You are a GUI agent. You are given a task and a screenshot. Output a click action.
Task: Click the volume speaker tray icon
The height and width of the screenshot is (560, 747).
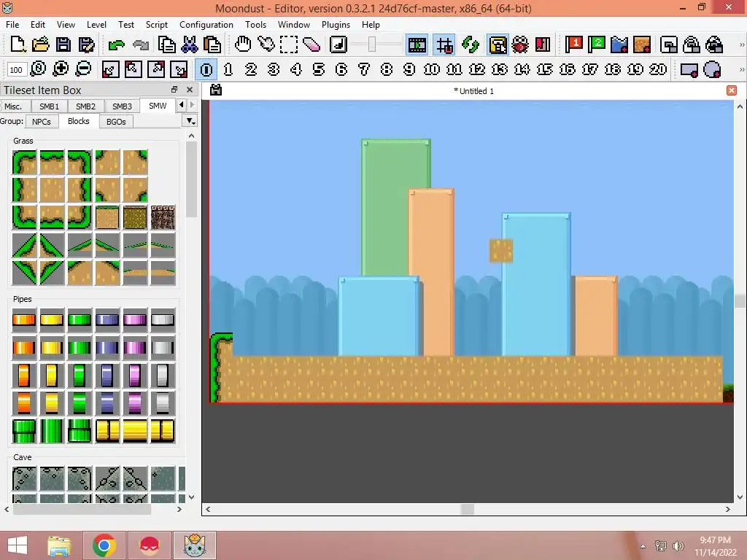pyautogui.click(x=678, y=545)
